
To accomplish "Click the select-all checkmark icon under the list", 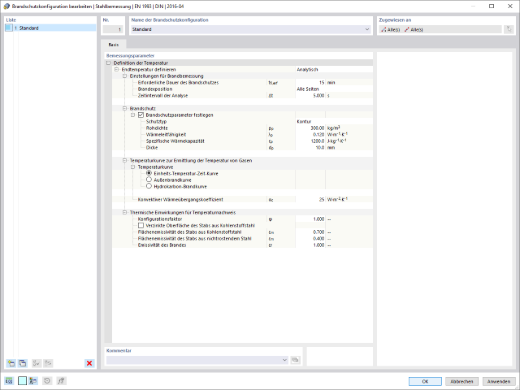I will pos(36,363).
